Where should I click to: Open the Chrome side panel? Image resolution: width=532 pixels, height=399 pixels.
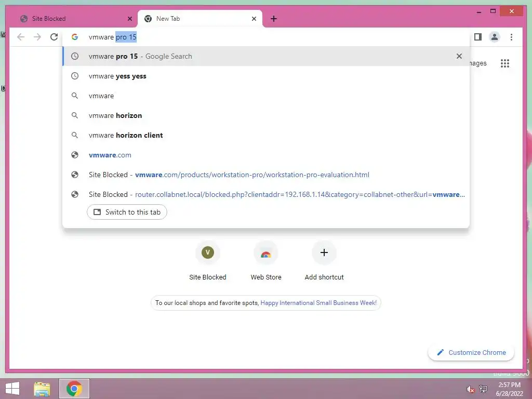(x=478, y=37)
